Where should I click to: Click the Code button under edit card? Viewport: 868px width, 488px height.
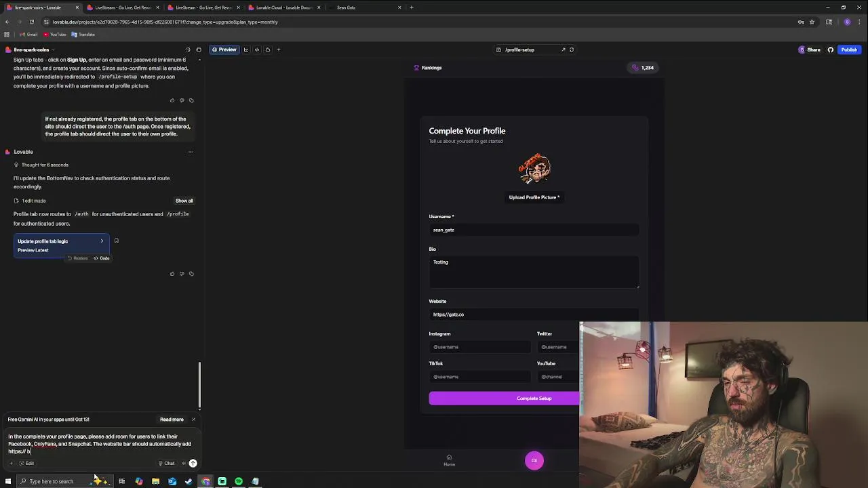coord(102,258)
